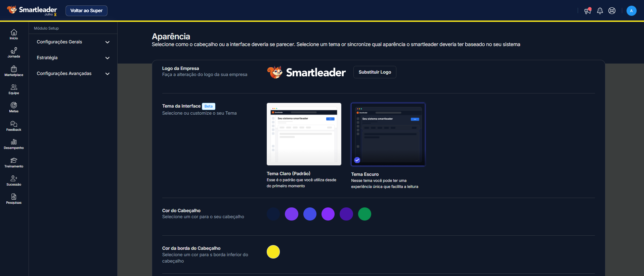Click the Logo da Empresa label
Screen dimensions: 644x276
[181, 68]
